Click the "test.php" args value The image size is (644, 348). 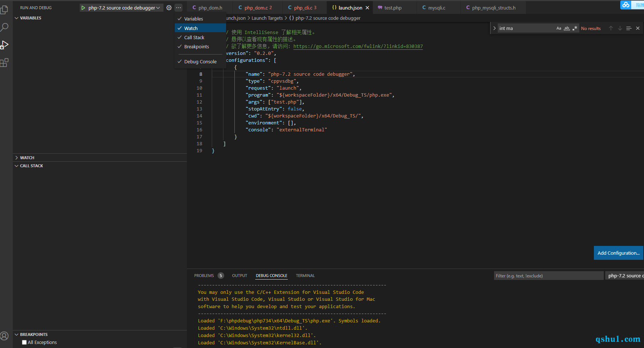285,102
